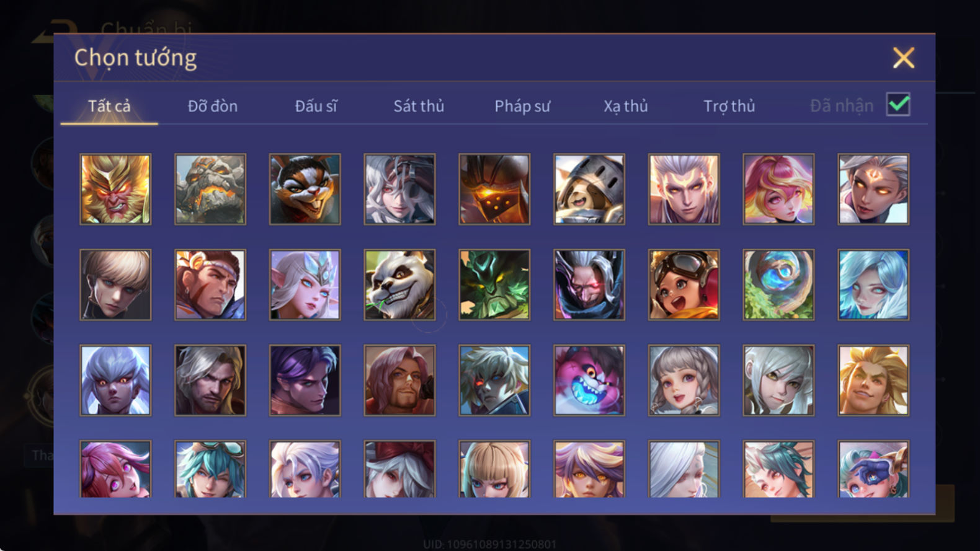
Task: Choose the helmeted sloth hero portrait
Action: (589, 189)
